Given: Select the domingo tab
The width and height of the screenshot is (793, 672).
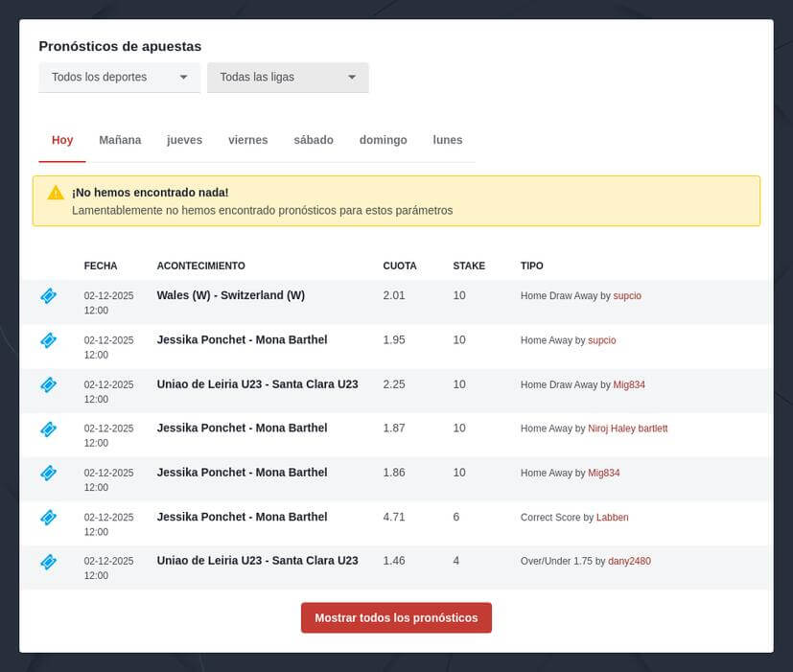Looking at the screenshot, I should click(383, 139).
